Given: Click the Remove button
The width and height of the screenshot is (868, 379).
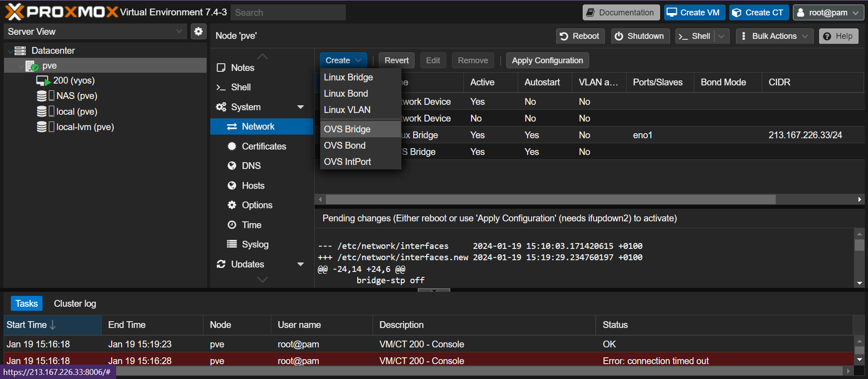Looking at the screenshot, I should point(473,61).
